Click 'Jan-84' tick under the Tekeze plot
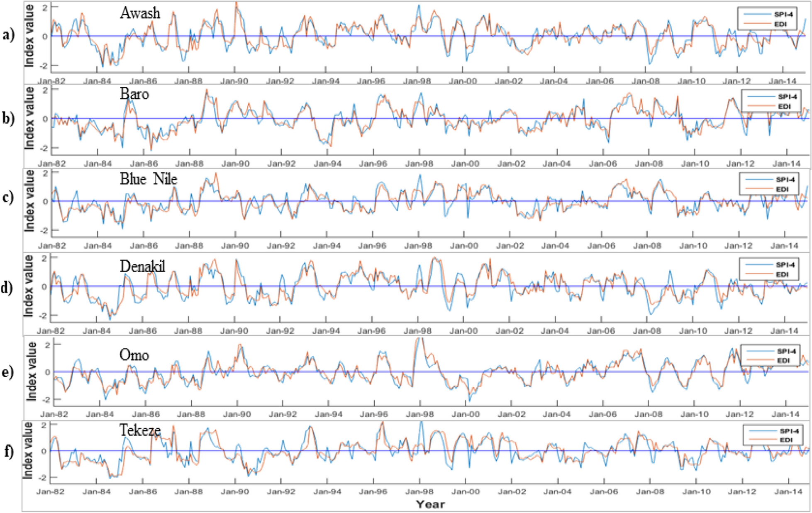 (97, 491)
